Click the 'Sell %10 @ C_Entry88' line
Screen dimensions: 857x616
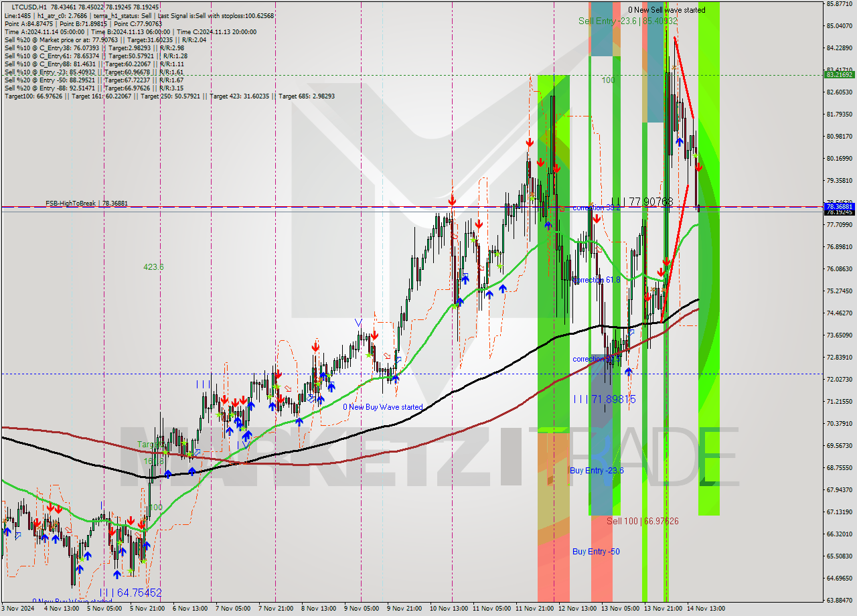point(96,64)
